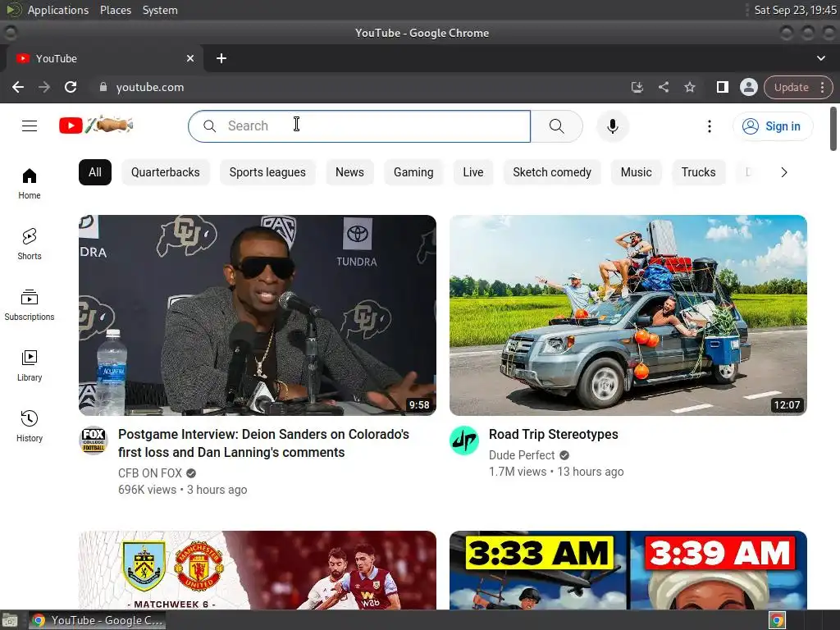
Task: Select the Quarterbacks filter chip
Action: point(166,172)
